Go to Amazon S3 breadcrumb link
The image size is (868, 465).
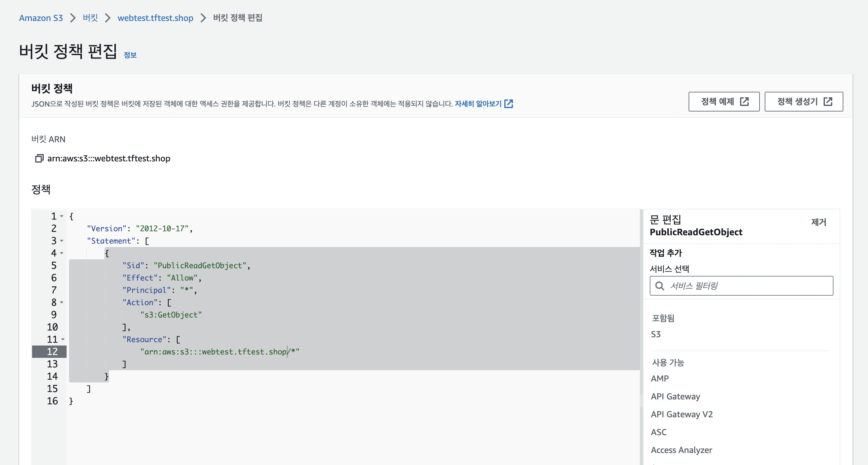tap(41, 18)
